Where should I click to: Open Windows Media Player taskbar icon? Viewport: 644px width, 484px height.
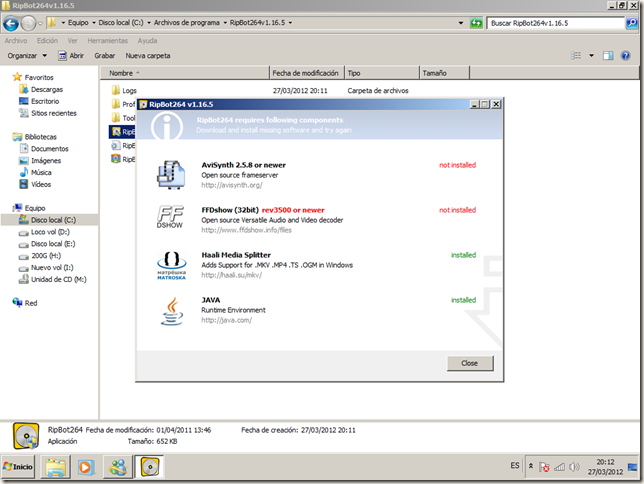[85, 467]
